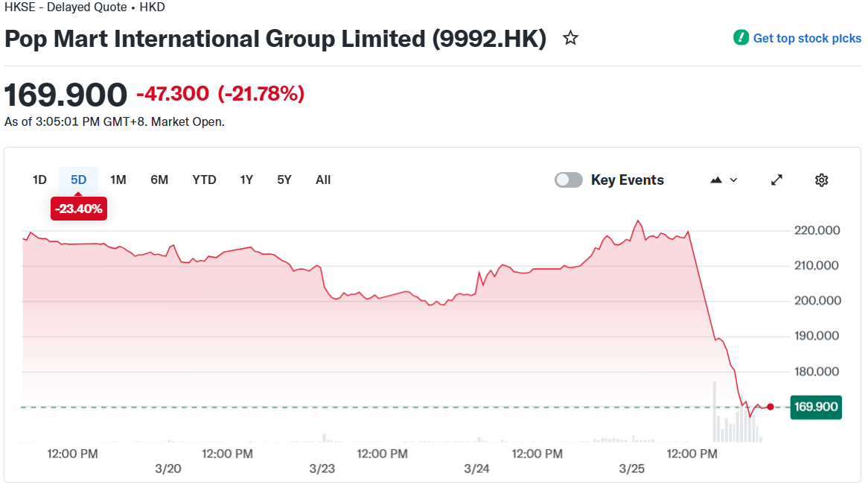Click the 3/25 date label on axis

(x=632, y=469)
